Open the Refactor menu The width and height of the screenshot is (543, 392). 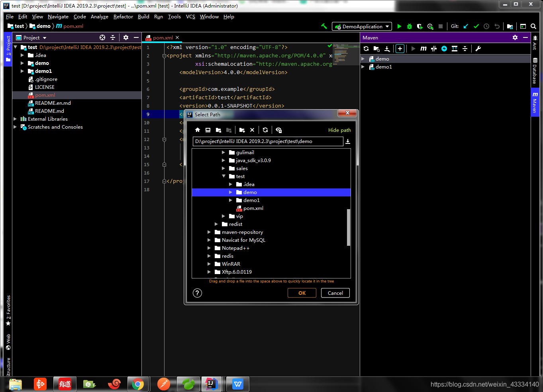point(123,17)
